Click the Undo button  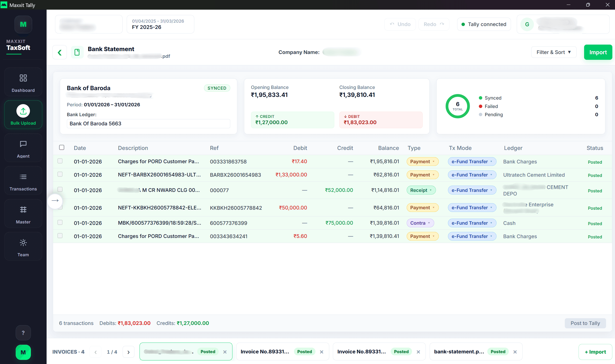400,24
